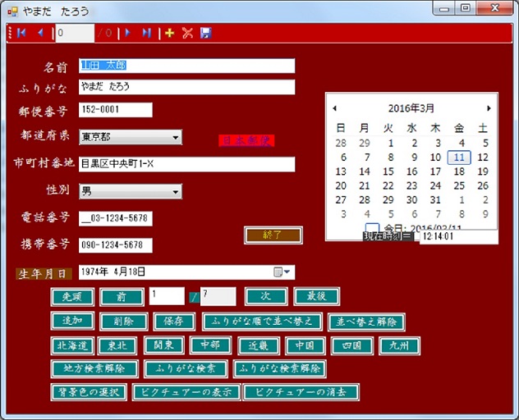Open the 生年月日 date picker dropdown
Image resolution: width=519 pixels, height=420 pixels.
[288, 272]
